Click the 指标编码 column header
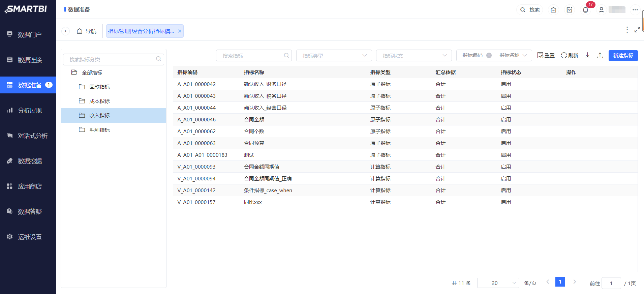Screen dimensions: 644x294 pyautogui.click(x=187, y=72)
